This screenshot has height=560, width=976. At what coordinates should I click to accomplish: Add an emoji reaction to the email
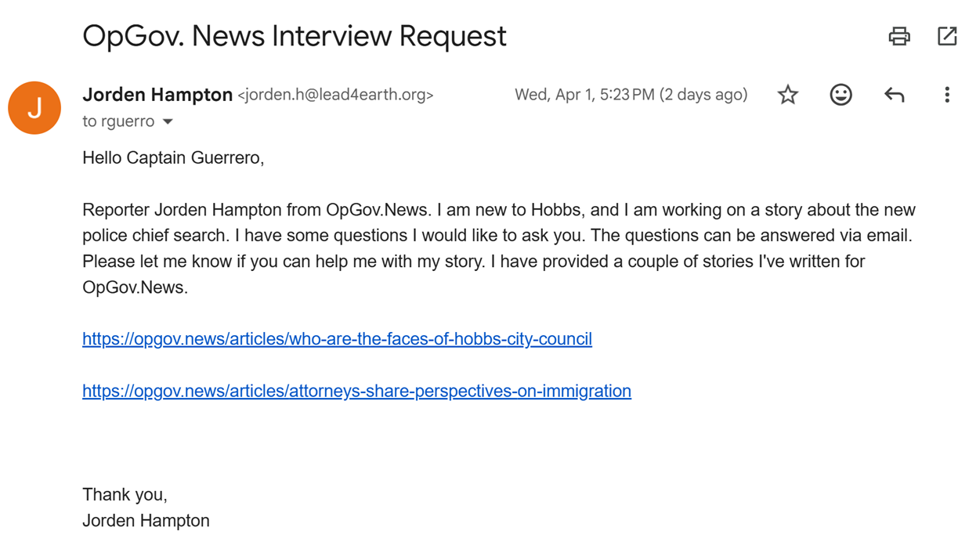click(840, 95)
